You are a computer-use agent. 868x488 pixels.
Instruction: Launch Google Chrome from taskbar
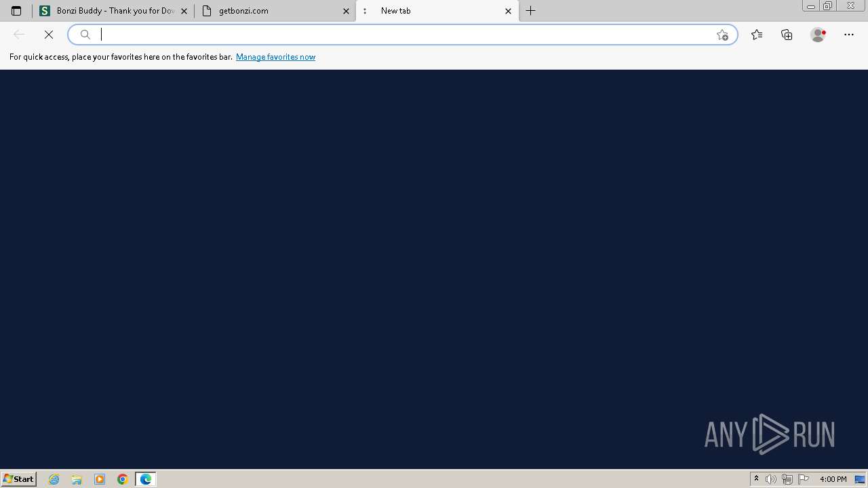tap(123, 479)
